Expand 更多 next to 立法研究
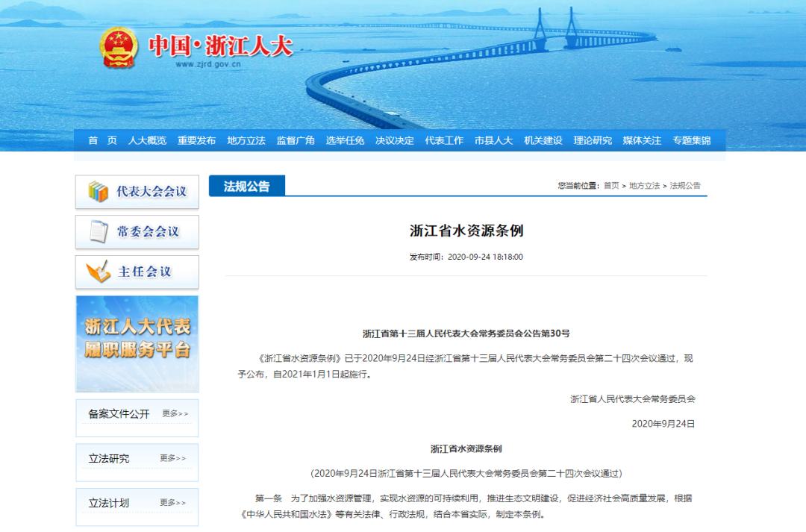This screenshot has height=532, width=806. 173,458
